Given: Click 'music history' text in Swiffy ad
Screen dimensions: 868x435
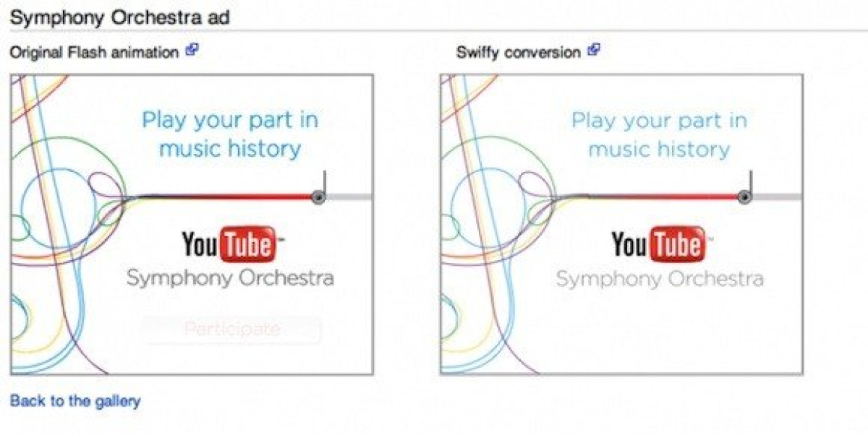Looking at the screenshot, I should [x=659, y=150].
